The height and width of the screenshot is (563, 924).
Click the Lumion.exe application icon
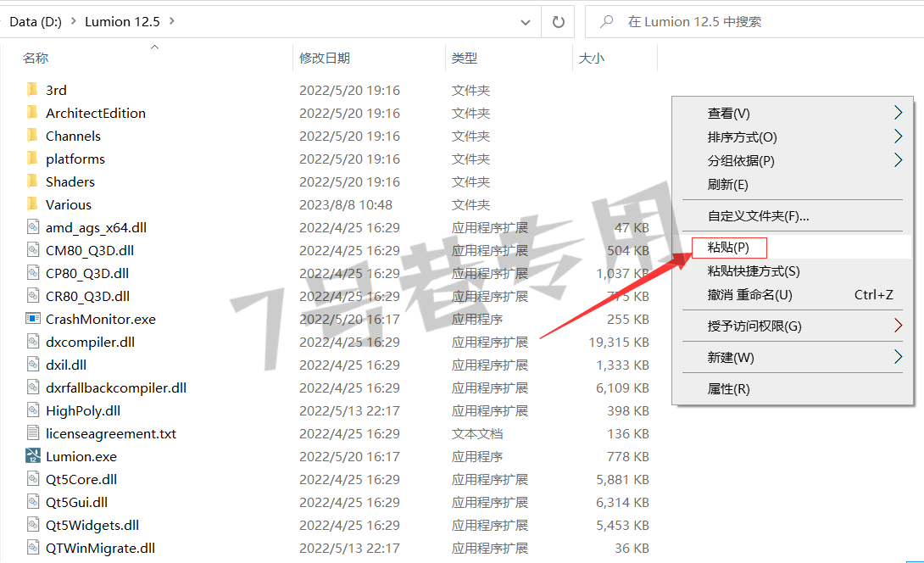point(33,455)
